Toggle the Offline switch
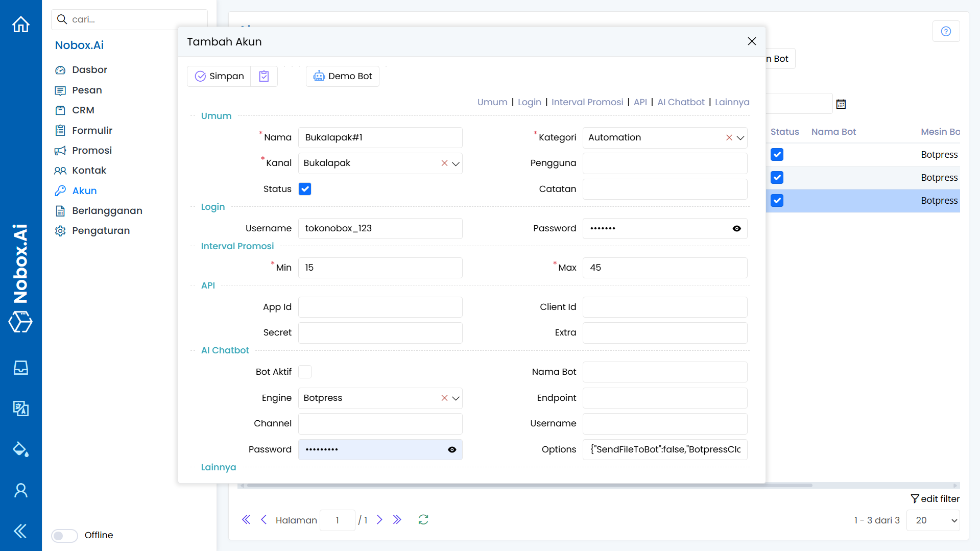Image resolution: width=980 pixels, height=551 pixels. 64,535
